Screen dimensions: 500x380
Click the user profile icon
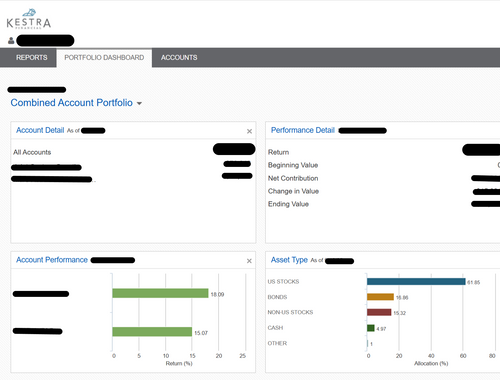click(11, 41)
